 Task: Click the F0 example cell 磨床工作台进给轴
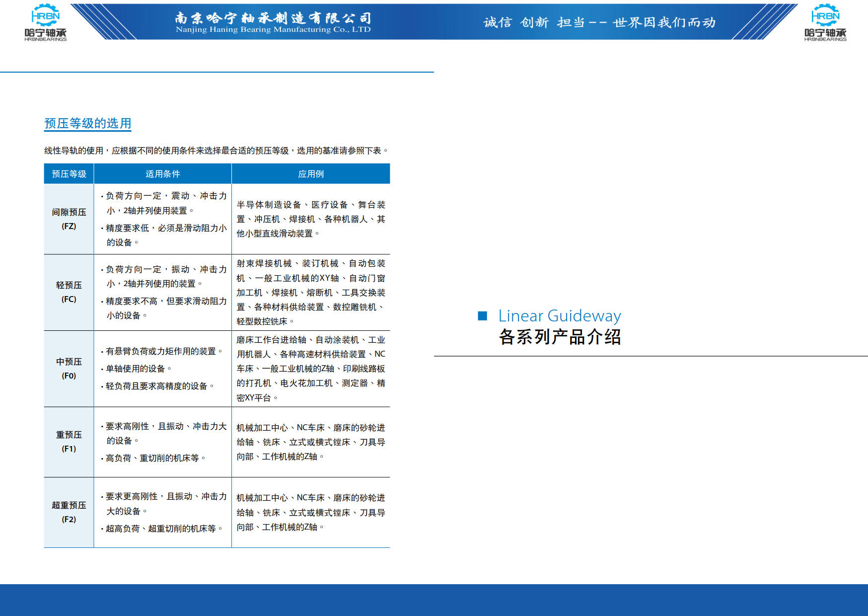click(311, 369)
